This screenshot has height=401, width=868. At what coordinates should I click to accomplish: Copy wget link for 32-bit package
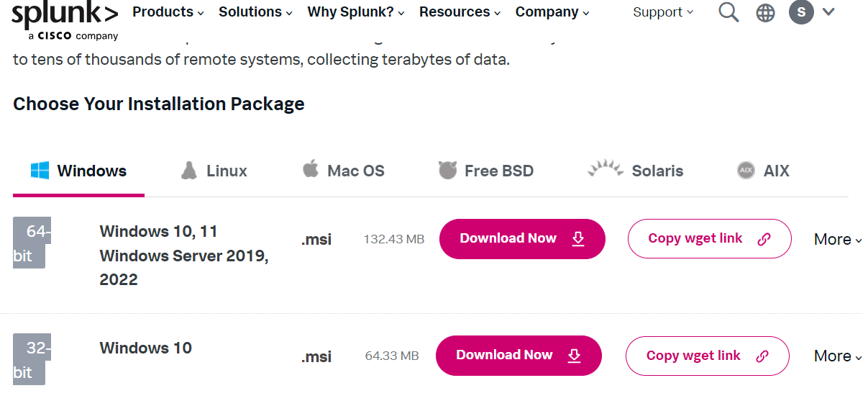click(x=707, y=356)
